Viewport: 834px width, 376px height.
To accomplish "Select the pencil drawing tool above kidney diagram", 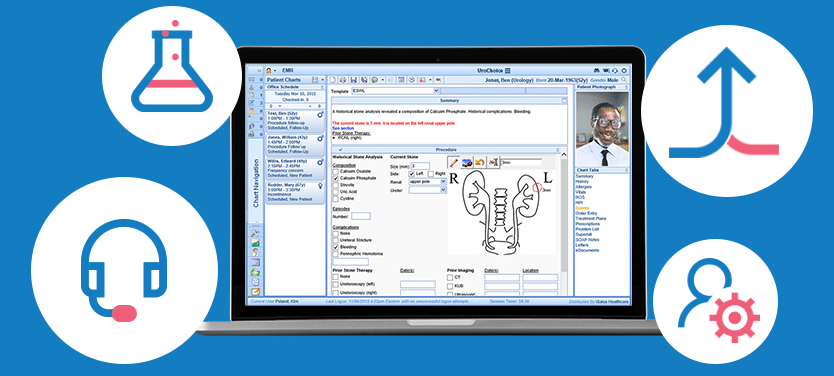I will click(x=454, y=163).
